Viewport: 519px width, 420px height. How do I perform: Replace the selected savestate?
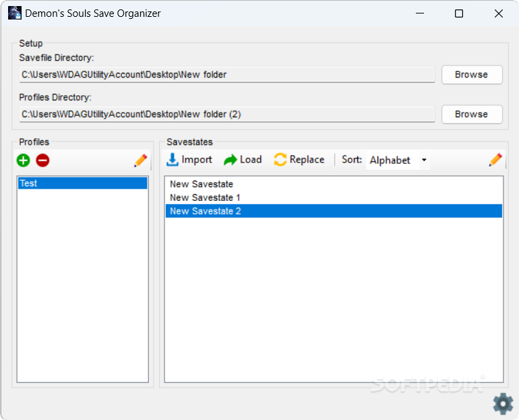coord(299,160)
